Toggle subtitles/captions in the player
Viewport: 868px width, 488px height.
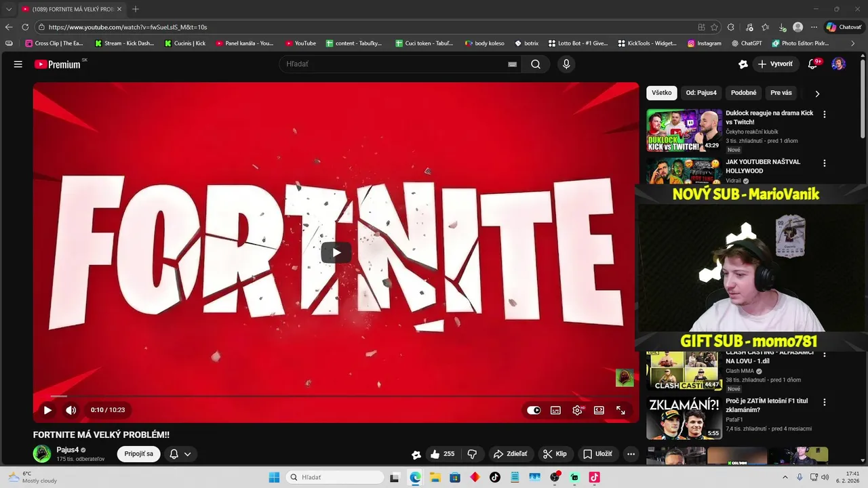pos(555,410)
